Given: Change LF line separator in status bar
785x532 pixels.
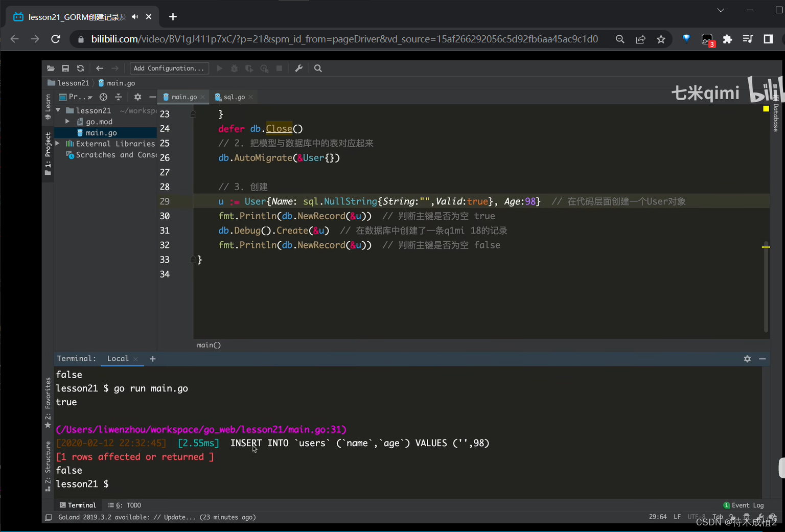Looking at the screenshot, I should pyautogui.click(x=677, y=517).
